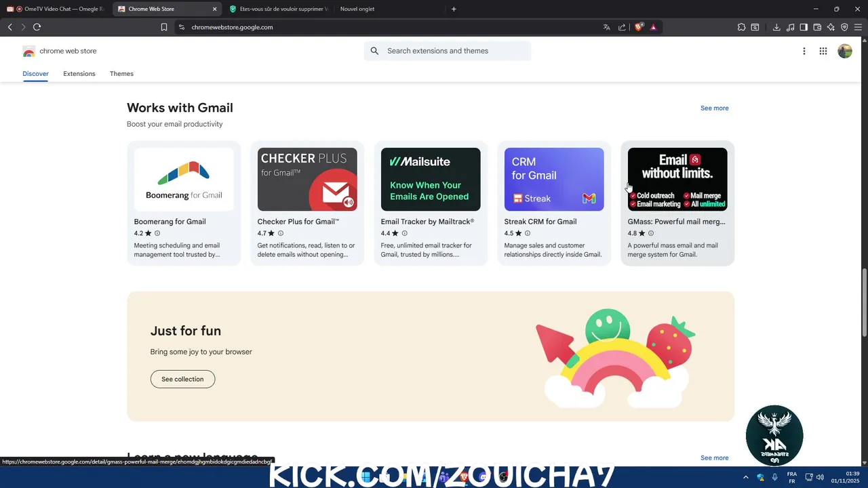Click the page vertical scrollbar thumb
The image size is (868, 488).
pos(864,302)
